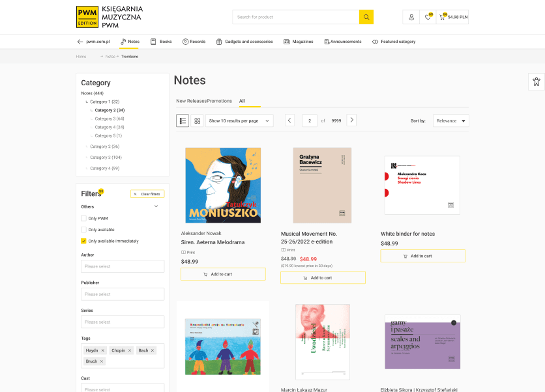
Task: Open the Moniuszko cover thumbnail
Action: (x=223, y=186)
